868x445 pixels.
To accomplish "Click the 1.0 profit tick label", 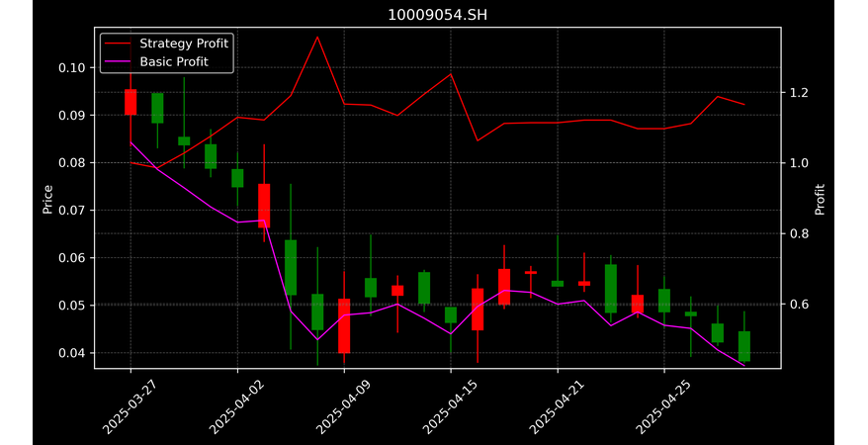I will click(798, 163).
